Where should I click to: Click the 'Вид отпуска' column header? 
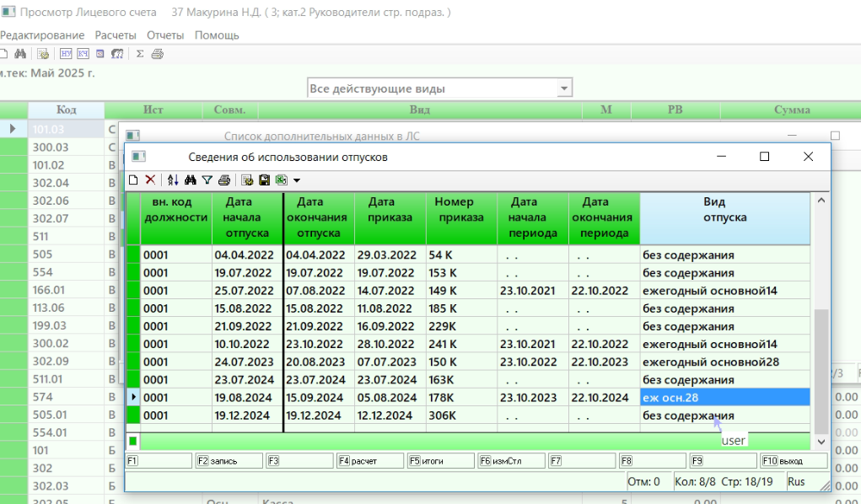click(x=725, y=217)
